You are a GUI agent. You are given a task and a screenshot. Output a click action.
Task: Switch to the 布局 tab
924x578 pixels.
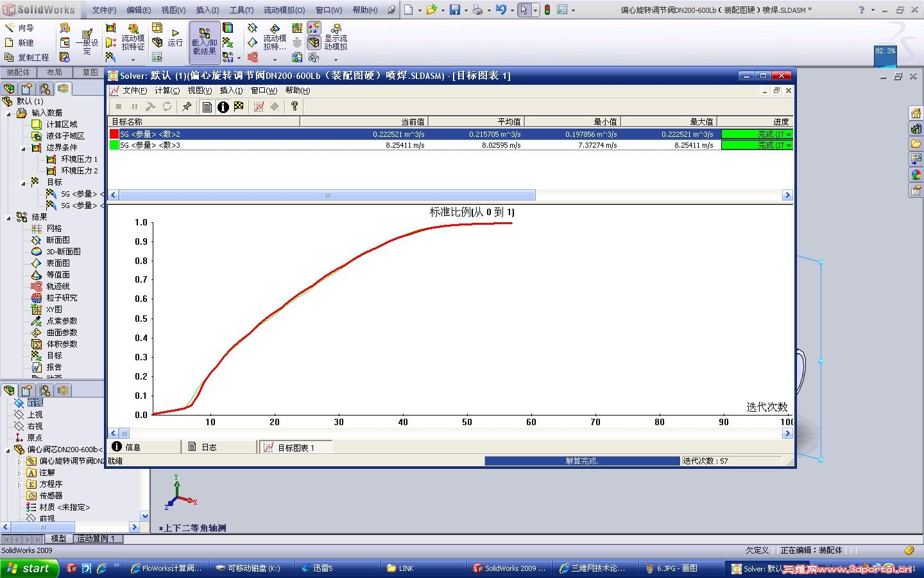coord(55,73)
